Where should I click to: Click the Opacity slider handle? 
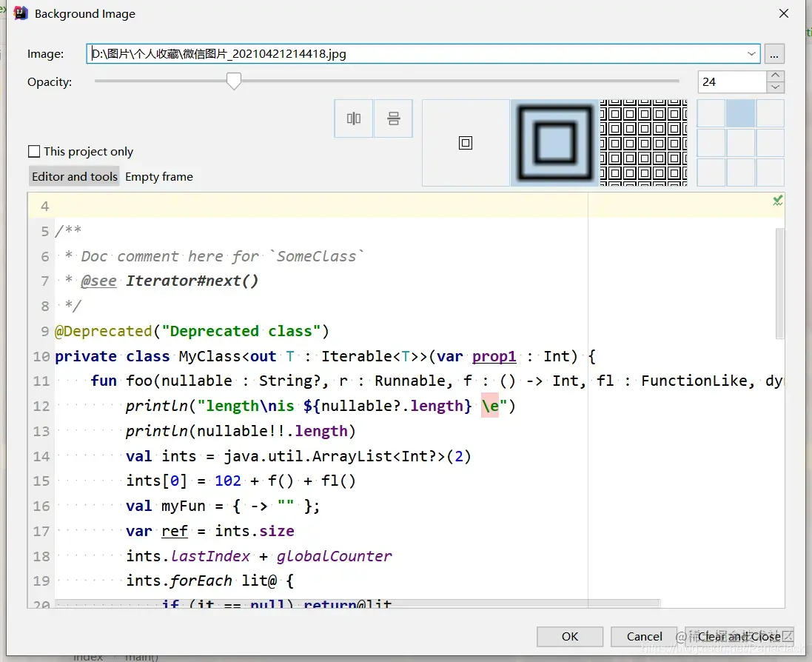tap(234, 81)
